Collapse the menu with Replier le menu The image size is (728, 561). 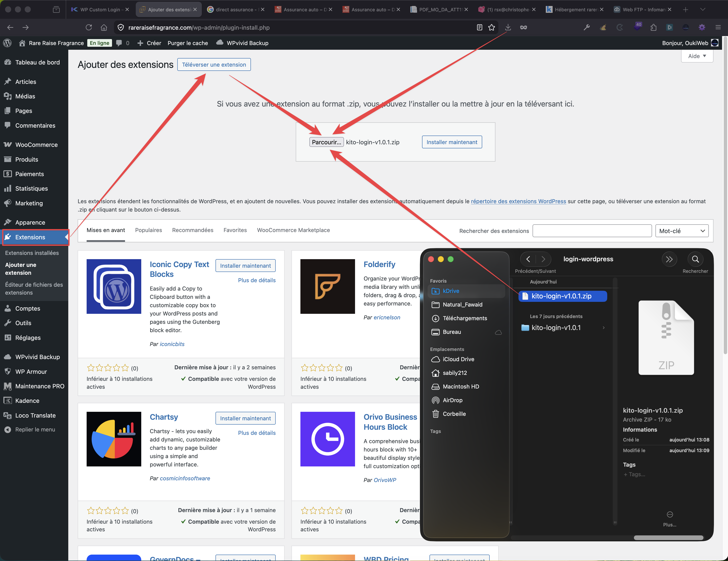click(35, 430)
